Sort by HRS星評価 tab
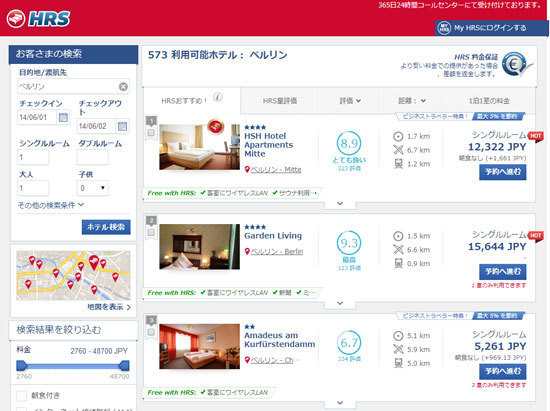Image resolution: width=550 pixels, height=411 pixels. point(280,101)
